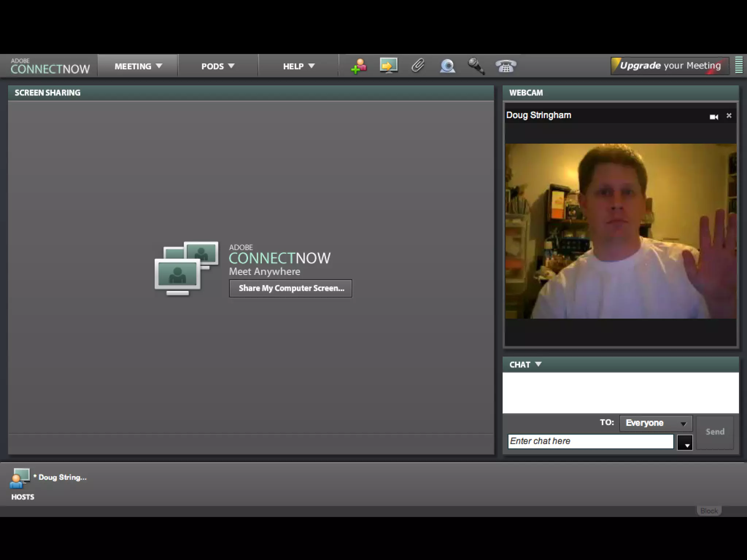Viewport: 747px width, 560px height.
Task: Click Share My Computer Screen button
Action: [291, 288]
